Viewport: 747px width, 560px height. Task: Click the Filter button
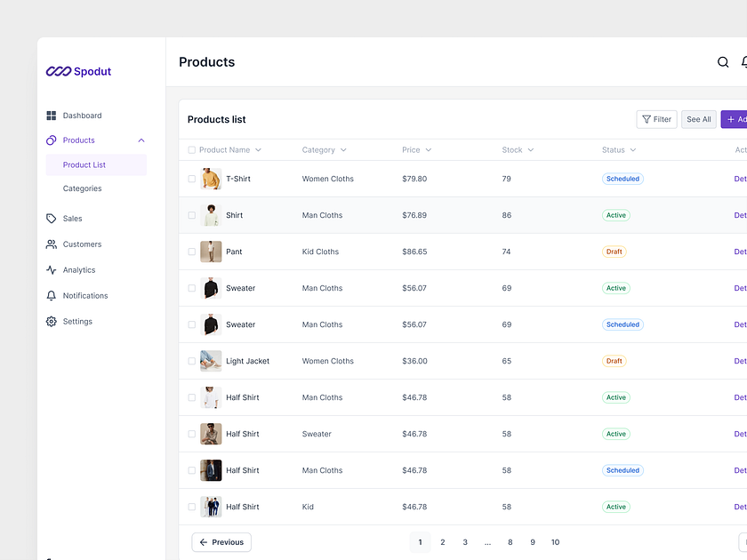(x=656, y=118)
